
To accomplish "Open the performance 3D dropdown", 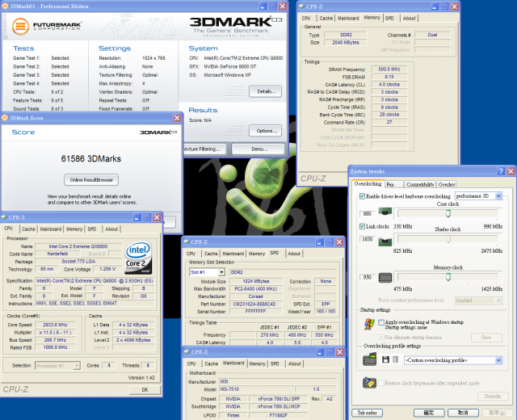I will [498, 195].
